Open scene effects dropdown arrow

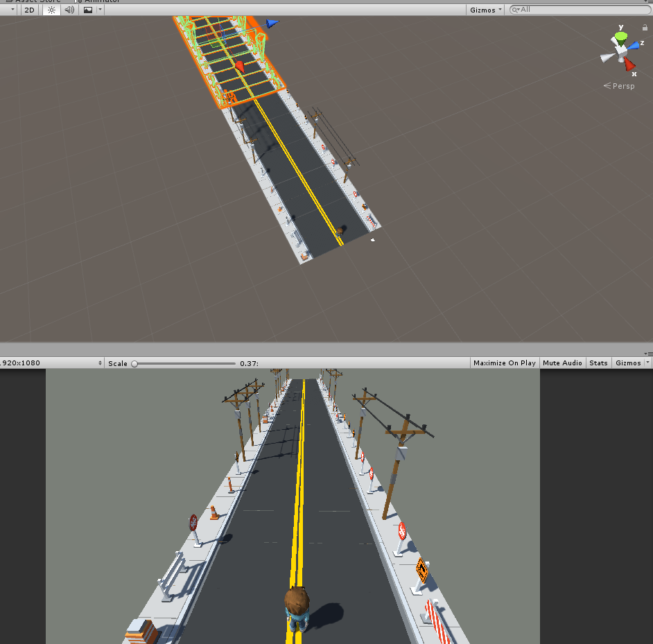click(100, 10)
